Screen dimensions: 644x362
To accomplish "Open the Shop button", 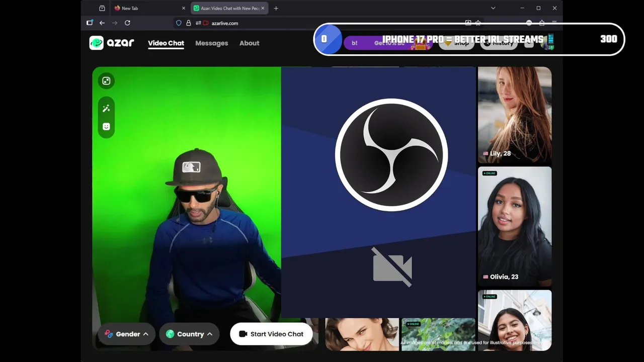I will click(x=457, y=43).
